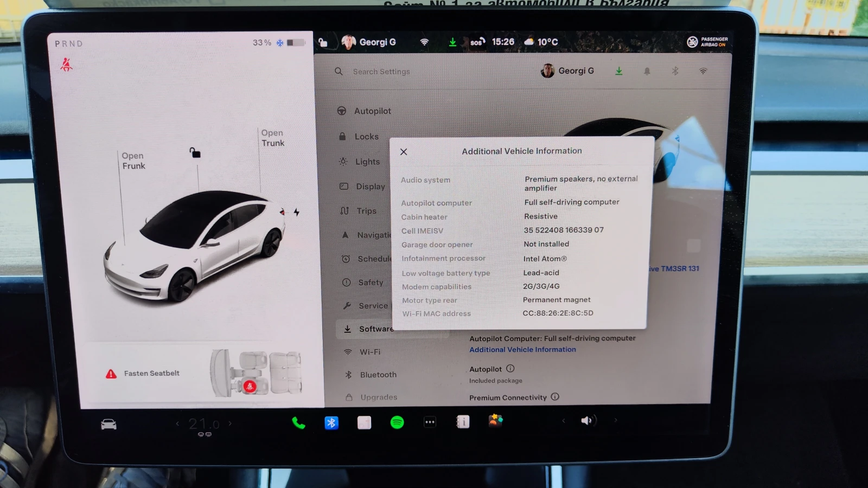Lower cabin temperature with the left arrow
The height and width of the screenshot is (488, 868).
click(x=177, y=423)
